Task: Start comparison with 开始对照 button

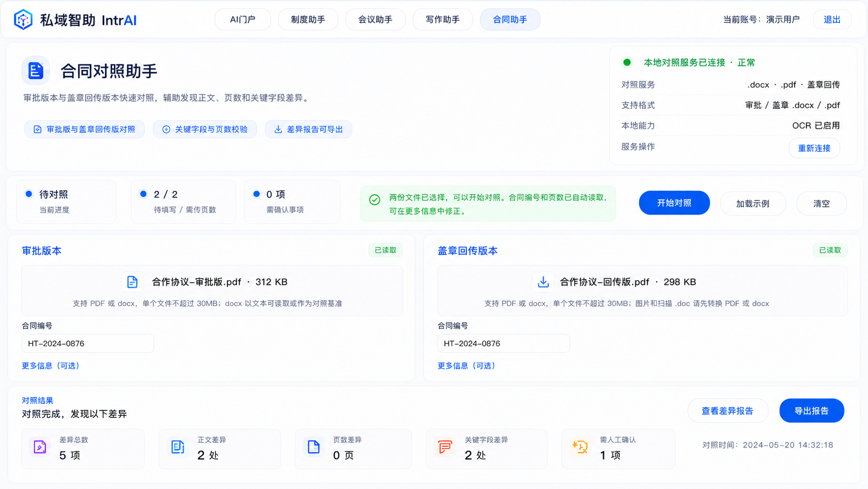Action: (x=674, y=203)
